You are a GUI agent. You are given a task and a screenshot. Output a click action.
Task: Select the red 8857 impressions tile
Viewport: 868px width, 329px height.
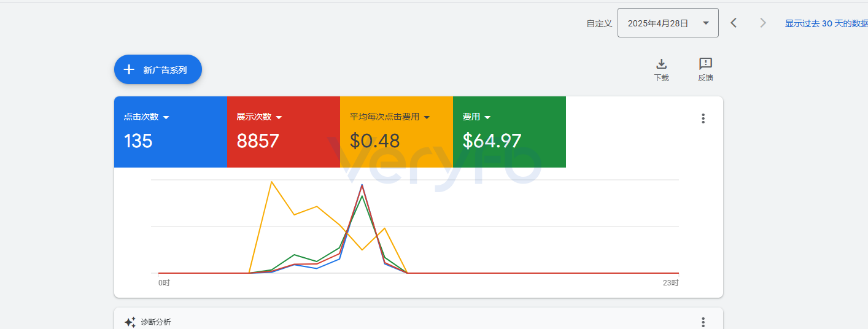(284, 132)
